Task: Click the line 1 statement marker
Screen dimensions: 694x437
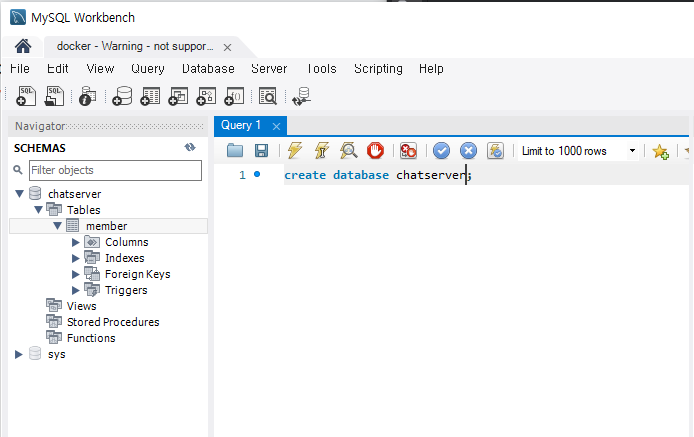Action: (257, 174)
